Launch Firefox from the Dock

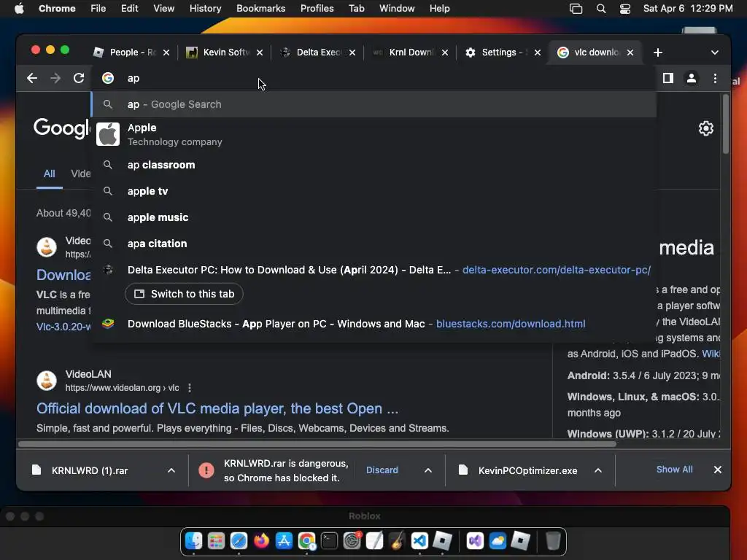261,541
